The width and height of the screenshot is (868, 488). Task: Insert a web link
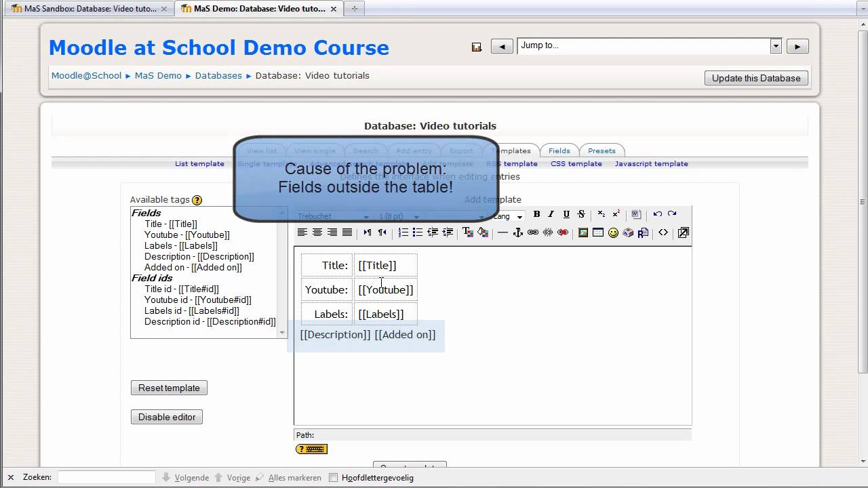[x=533, y=232]
